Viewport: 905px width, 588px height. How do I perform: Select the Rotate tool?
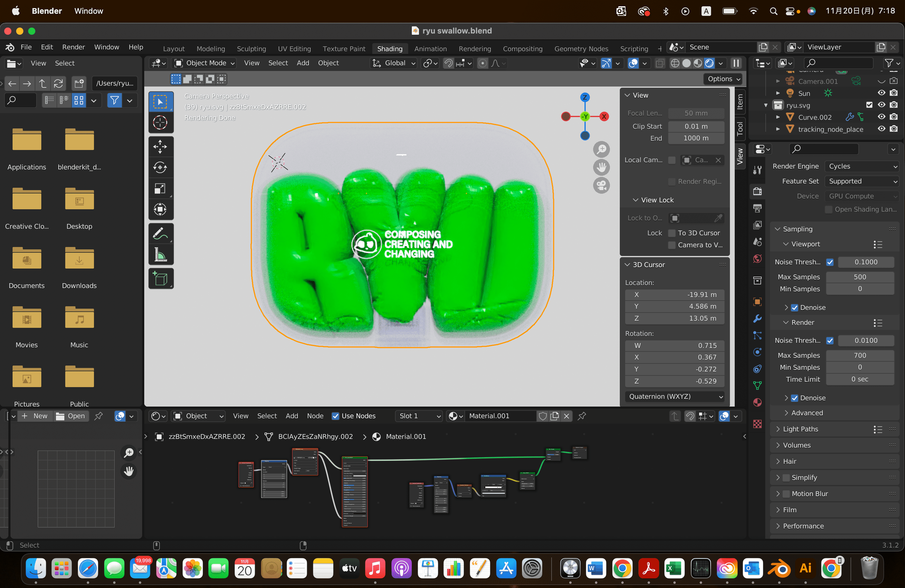tap(160, 167)
